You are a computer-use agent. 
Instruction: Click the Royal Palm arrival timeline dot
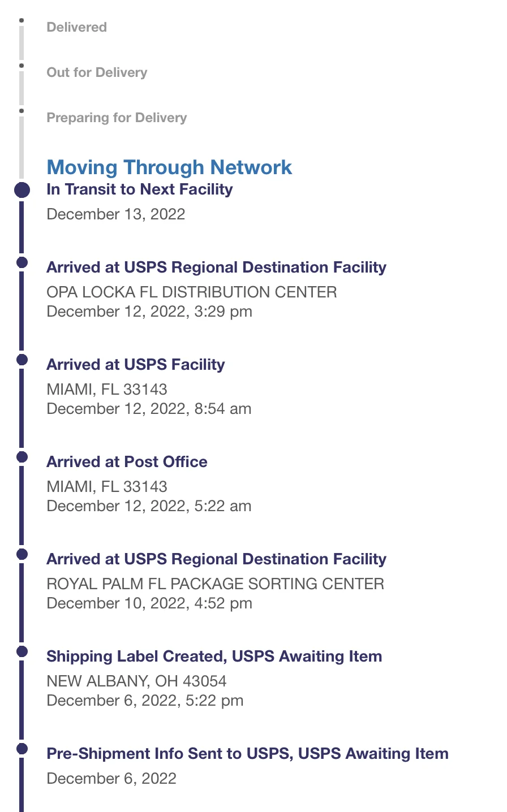pyautogui.click(x=22, y=554)
